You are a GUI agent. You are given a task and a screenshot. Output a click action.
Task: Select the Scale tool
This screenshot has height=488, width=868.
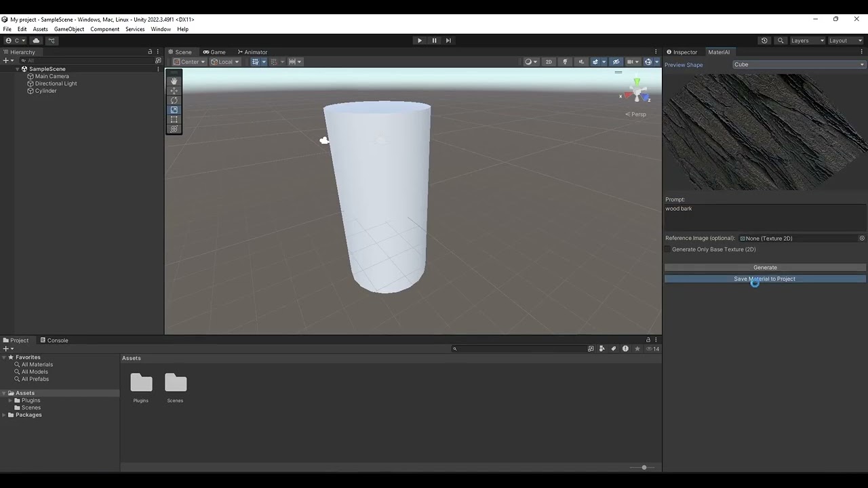pos(174,110)
